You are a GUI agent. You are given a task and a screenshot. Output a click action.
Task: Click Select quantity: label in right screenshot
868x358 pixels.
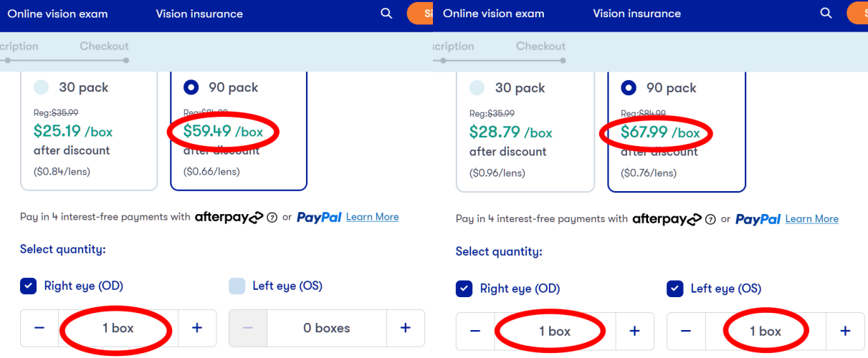(499, 251)
